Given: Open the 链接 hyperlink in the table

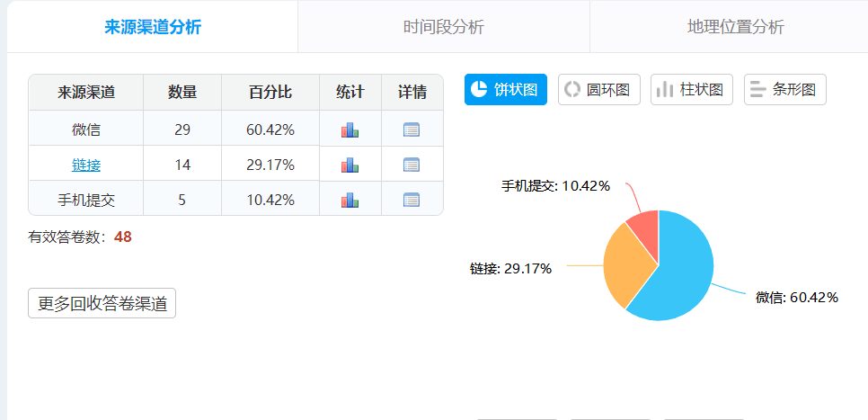Looking at the screenshot, I should coord(86,165).
